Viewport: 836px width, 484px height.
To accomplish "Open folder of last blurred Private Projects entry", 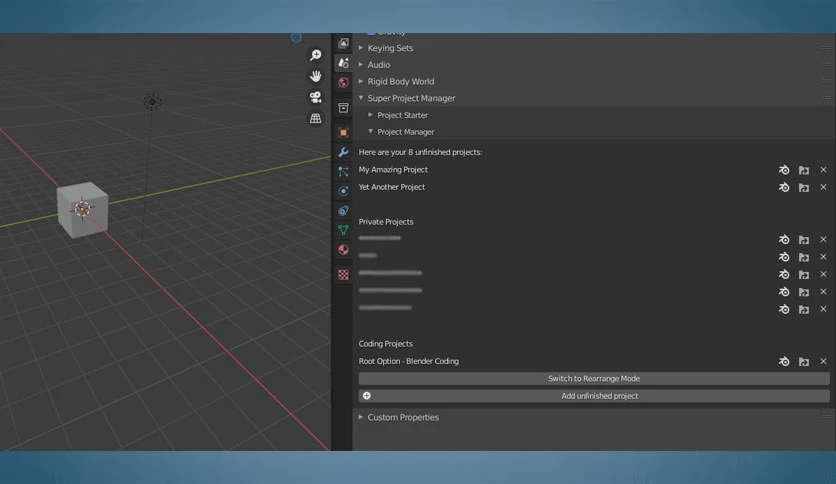I will pos(803,310).
